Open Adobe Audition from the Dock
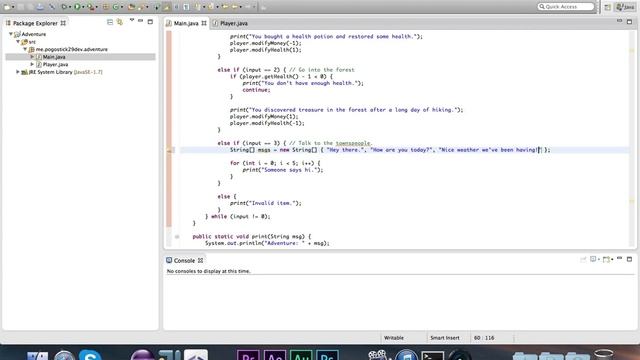 click(301, 354)
